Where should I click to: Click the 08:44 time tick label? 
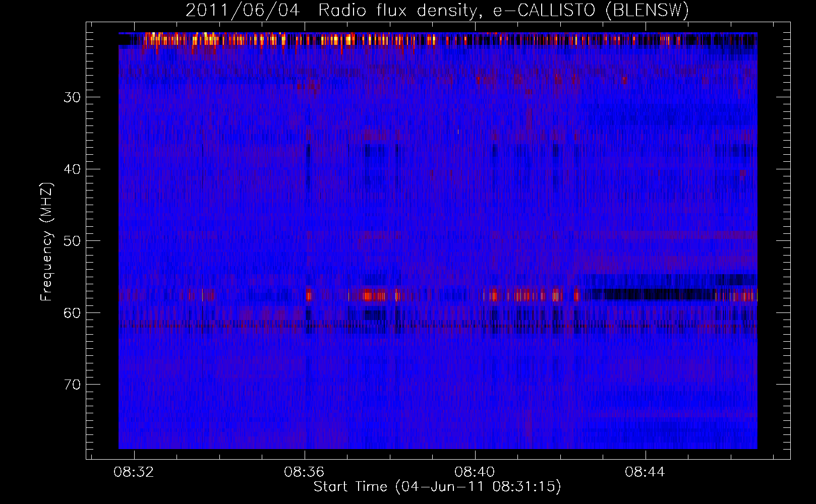(645, 472)
